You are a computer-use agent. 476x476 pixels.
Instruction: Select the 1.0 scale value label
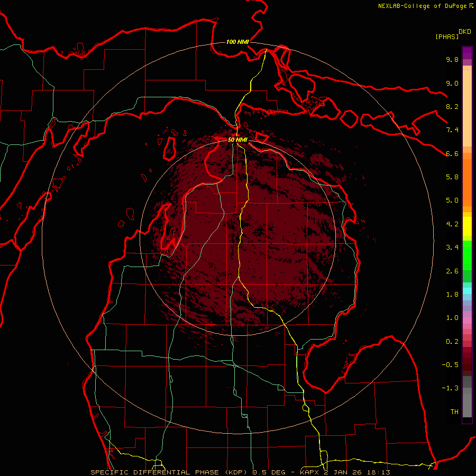452,318
